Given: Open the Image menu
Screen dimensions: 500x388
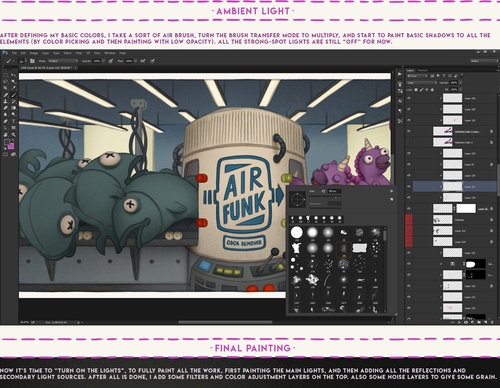Looking at the screenshot, I should [x=34, y=53].
